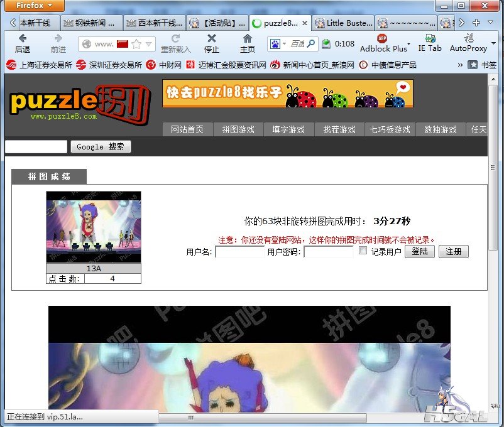Open 新闻中心首页_新浪网 bookmark

point(312,65)
